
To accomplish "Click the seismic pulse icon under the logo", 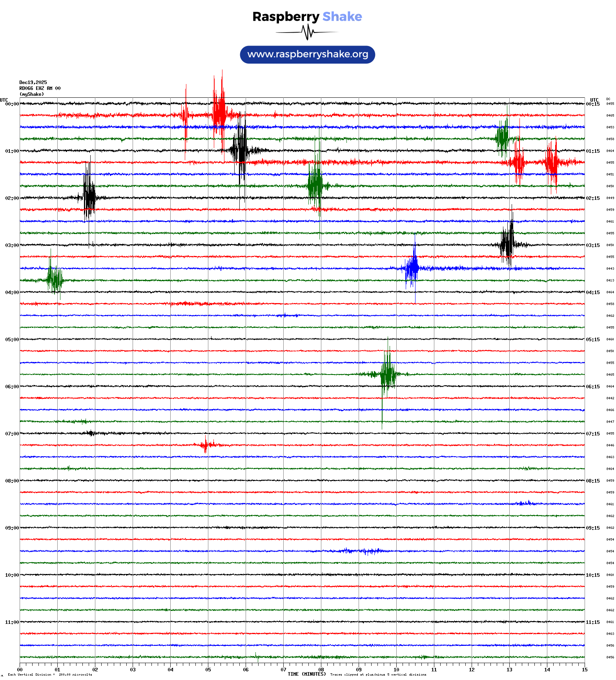I will point(307,32).
